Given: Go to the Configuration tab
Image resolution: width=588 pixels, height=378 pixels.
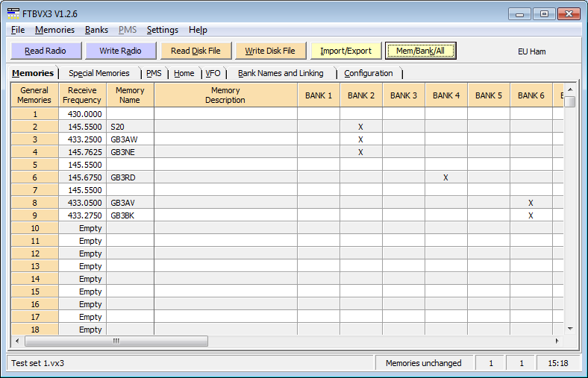Looking at the screenshot, I should pyautogui.click(x=369, y=73).
